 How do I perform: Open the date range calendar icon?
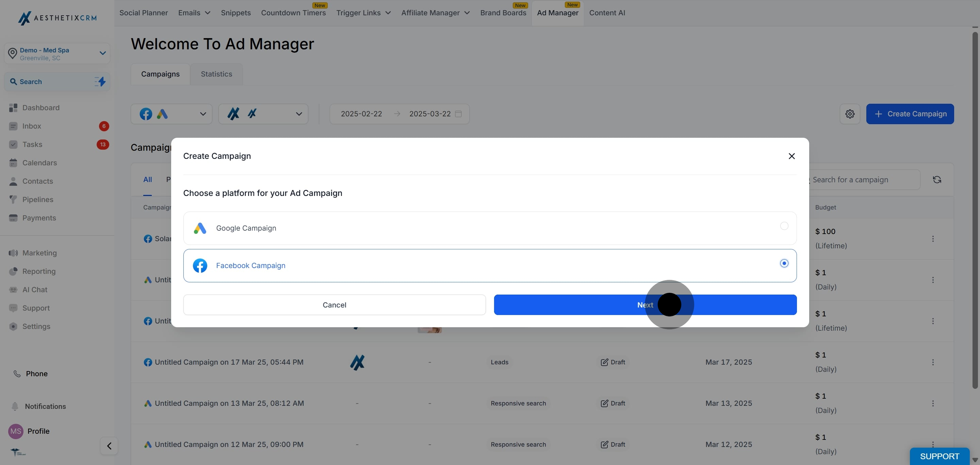tap(458, 114)
